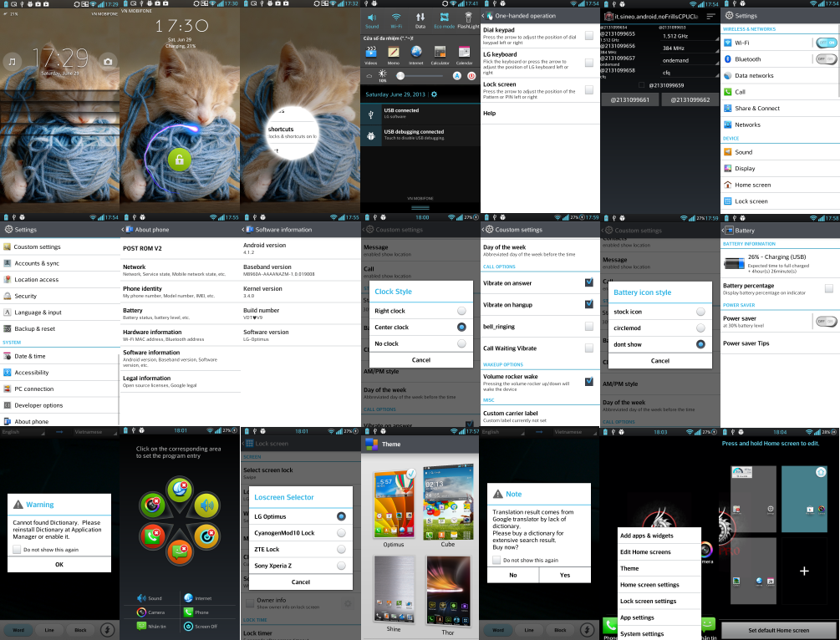Viewport: 840px width, 640px height.
Task: Check the Dial keypad checkbox
Action: pos(588,35)
